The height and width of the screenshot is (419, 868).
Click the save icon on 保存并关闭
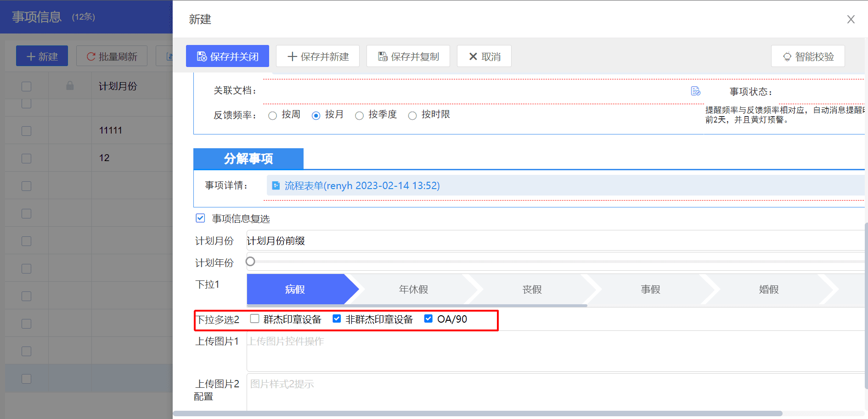tap(202, 56)
